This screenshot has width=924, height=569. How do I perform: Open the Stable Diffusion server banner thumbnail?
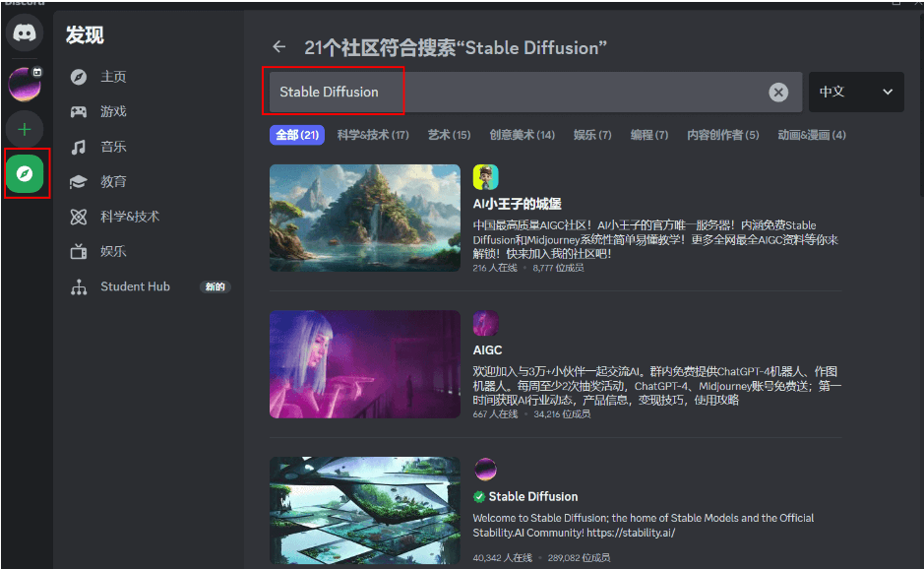[365, 511]
